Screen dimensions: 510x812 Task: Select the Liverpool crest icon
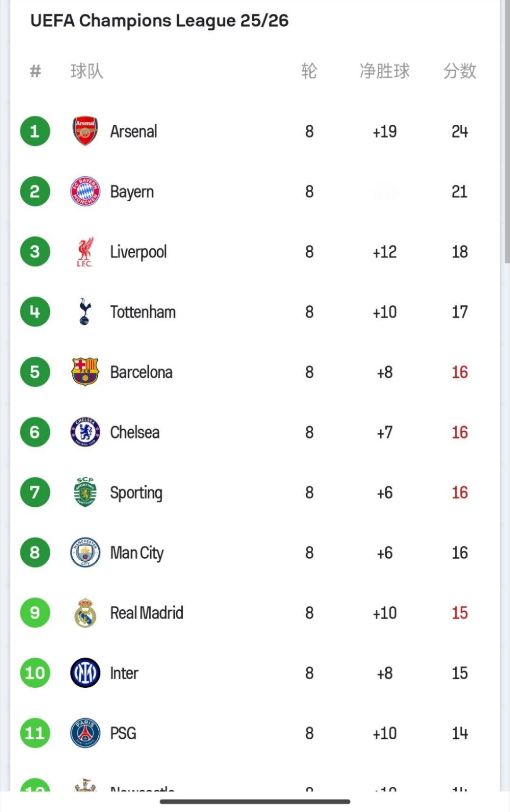(85, 252)
